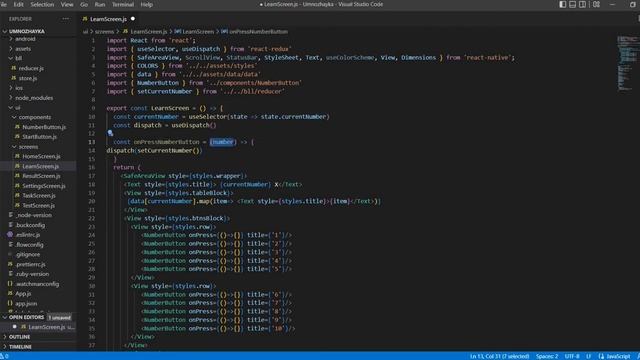Screen dimensions: 640x360
Task: Click the unsaved dot on LearnScreen.js tab
Action: 133,19
